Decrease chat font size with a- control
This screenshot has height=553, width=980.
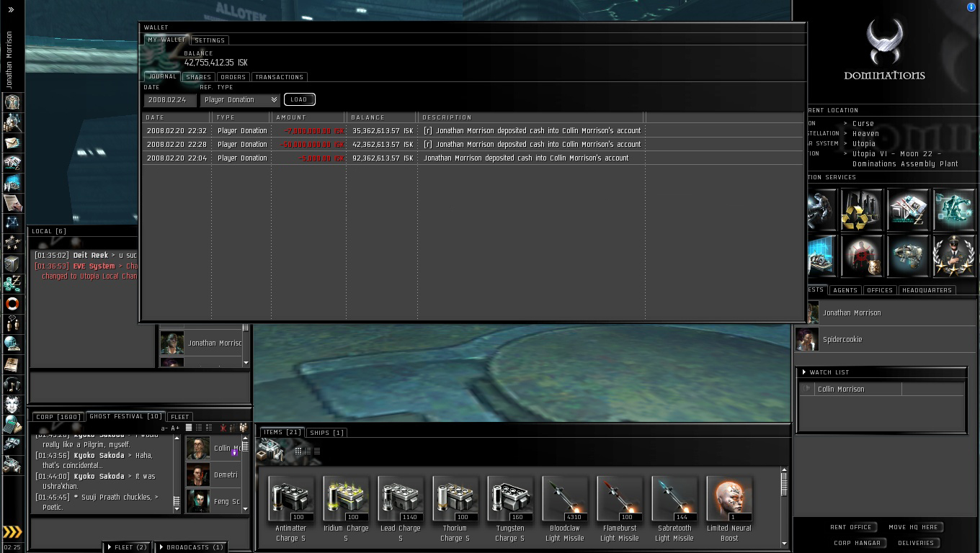(164, 428)
